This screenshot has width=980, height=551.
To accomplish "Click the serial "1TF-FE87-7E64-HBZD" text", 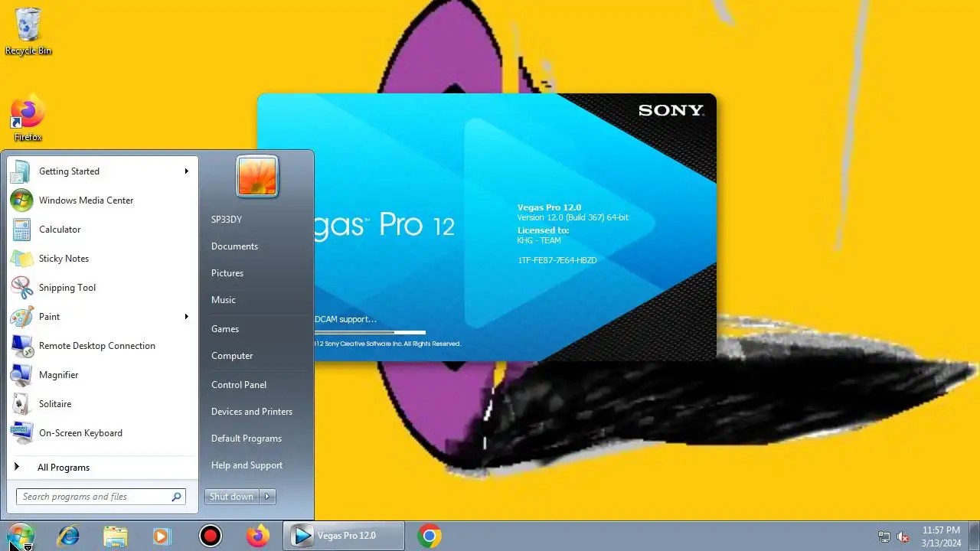I will click(557, 261).
